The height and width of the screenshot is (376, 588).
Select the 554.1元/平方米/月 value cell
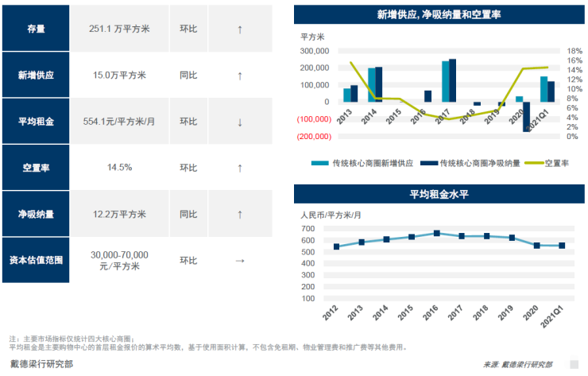(x=118, y=122)
